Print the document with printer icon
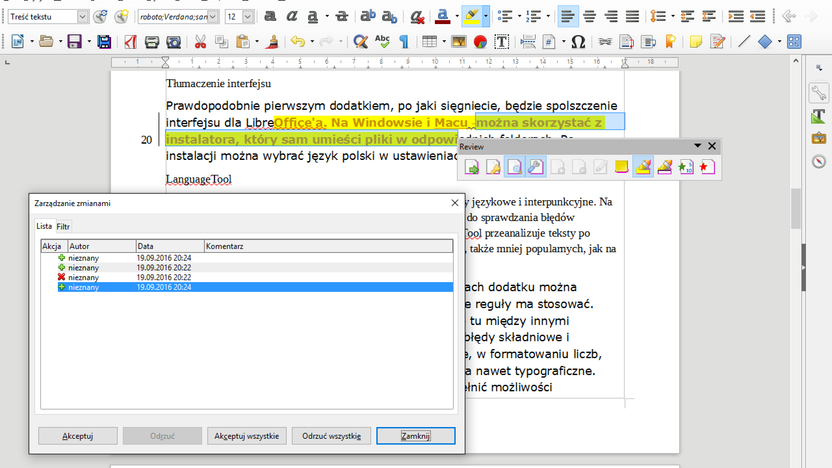832x468 pixels. [152, 41]
